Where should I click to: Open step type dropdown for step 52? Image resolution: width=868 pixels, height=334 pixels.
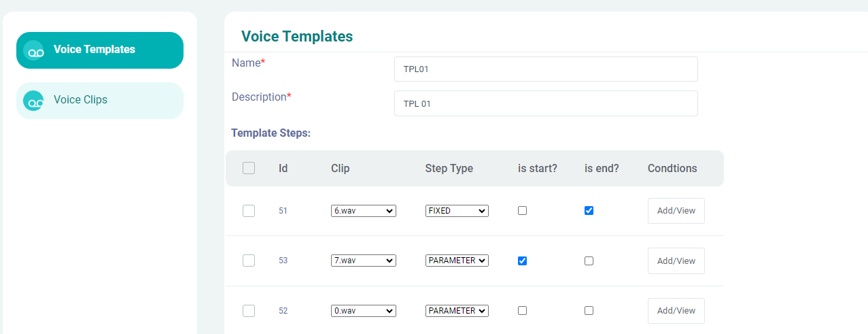[x=457, y=311]
